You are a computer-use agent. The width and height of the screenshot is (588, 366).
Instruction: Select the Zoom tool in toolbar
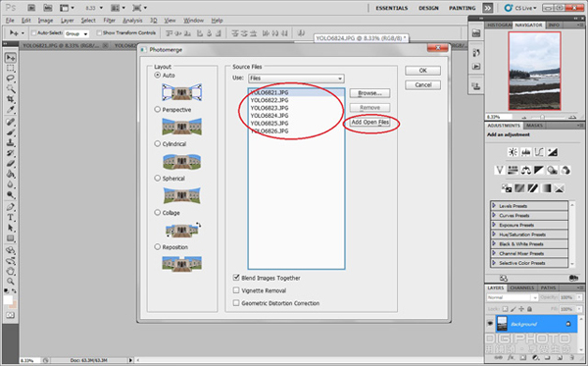(11, 281)
